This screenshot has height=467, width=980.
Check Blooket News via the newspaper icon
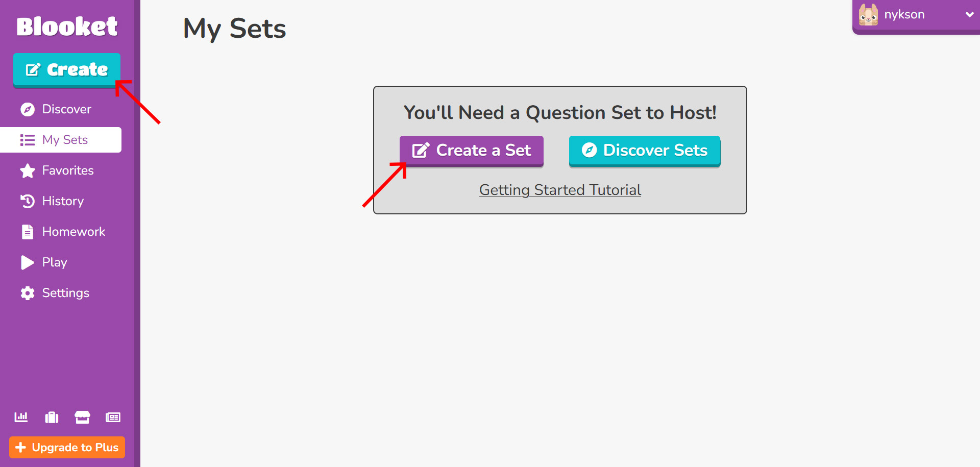click(x=113, y=417)
